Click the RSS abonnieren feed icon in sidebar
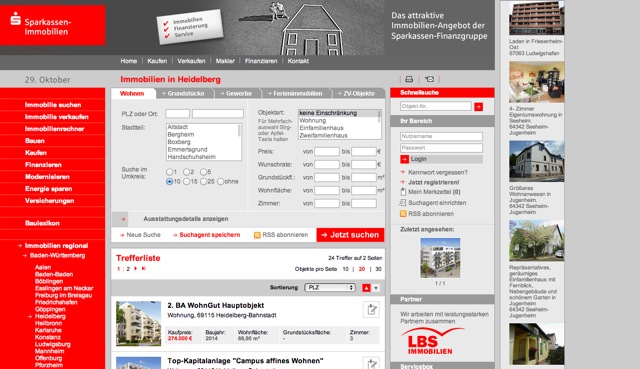Image resolution: width=640 pixels, height=369 pixels. [403, 213]
